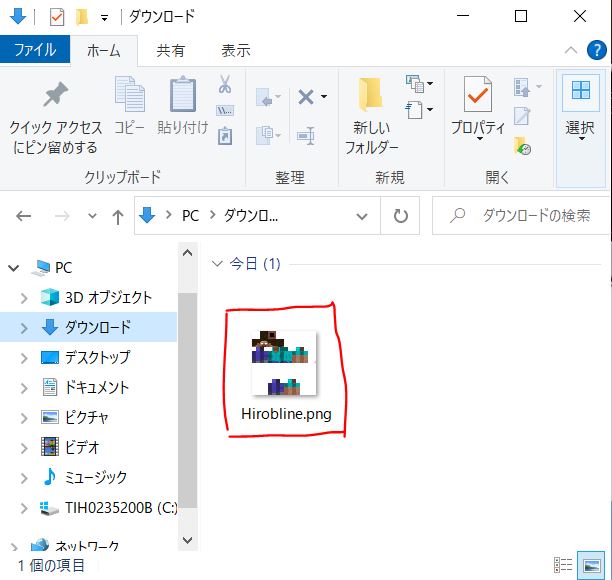Click the Select grid icon
The image size is (612, 580).
(x=581, y=91)
